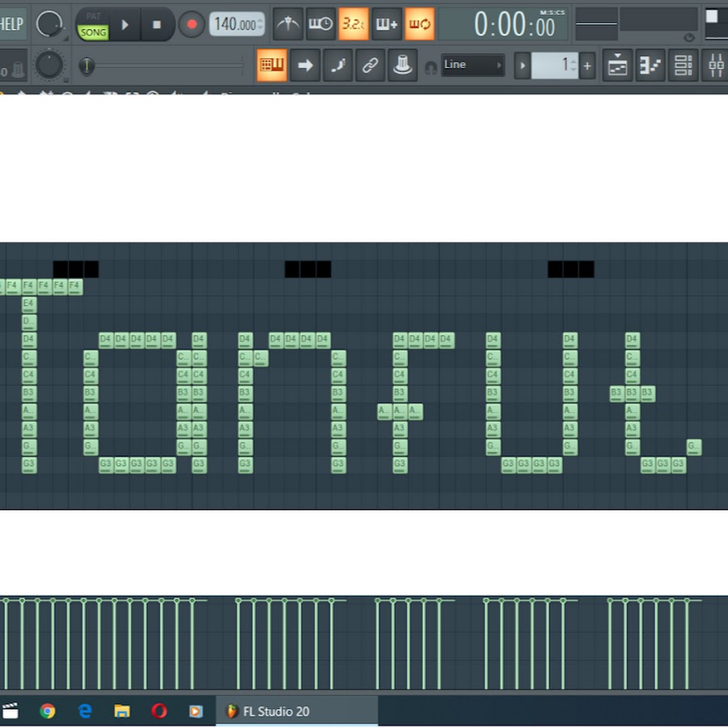The image size is (728, 728).
Task: Click the metronome icon
Action: [x=288, y=24]
